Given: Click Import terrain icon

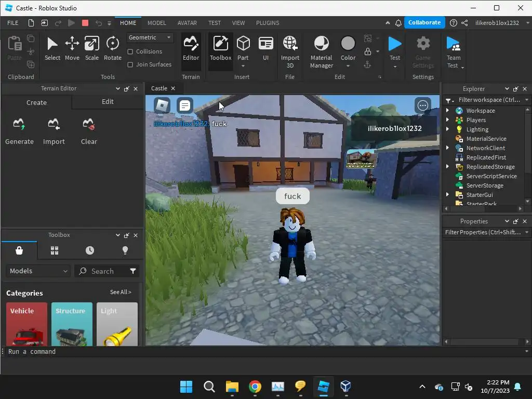Looking at the screenshot, I should (x=54, y=131).
